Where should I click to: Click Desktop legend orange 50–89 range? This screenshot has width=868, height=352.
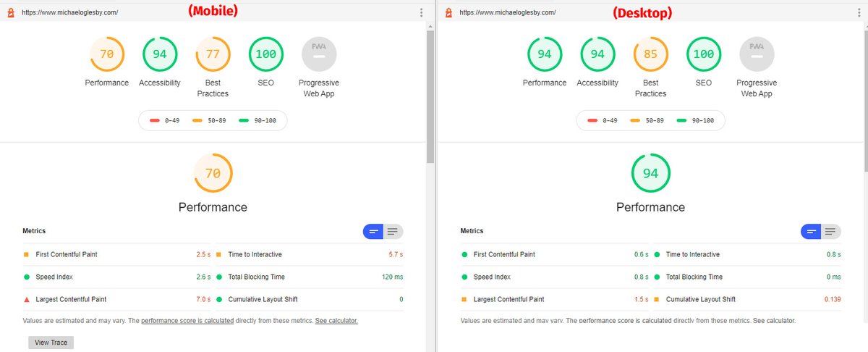pos(647,120)
